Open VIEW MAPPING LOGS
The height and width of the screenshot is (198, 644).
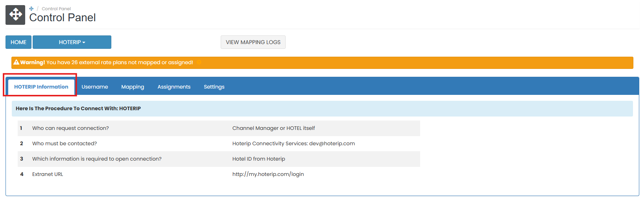[x=253, y=42]
